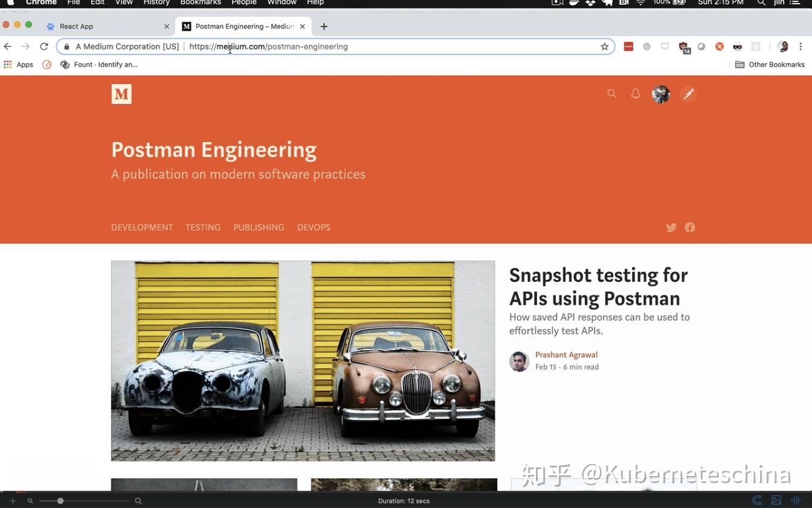812x508 pixels.
Task: Open the vintage cars article image
Action: coord(303,361)
